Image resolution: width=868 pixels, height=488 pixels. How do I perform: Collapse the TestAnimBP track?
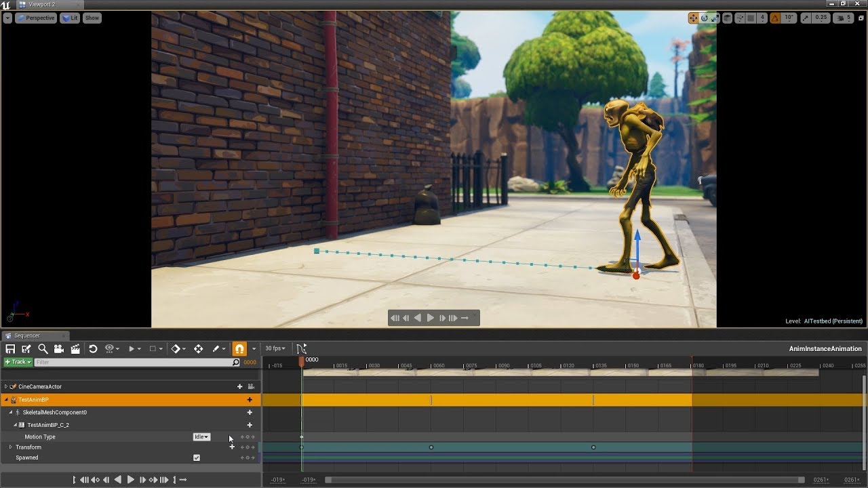click(x=6, y=400)
